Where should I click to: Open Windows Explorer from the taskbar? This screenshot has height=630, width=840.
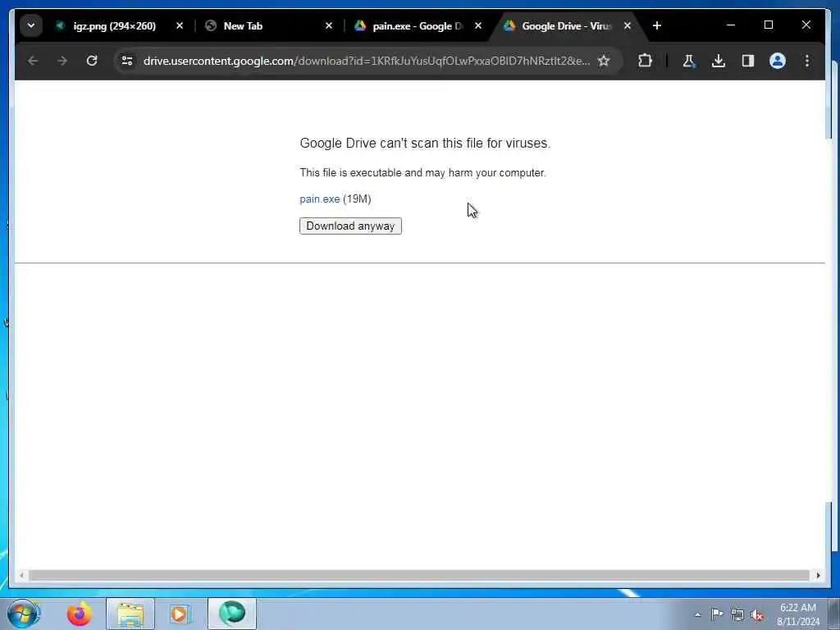130,614
